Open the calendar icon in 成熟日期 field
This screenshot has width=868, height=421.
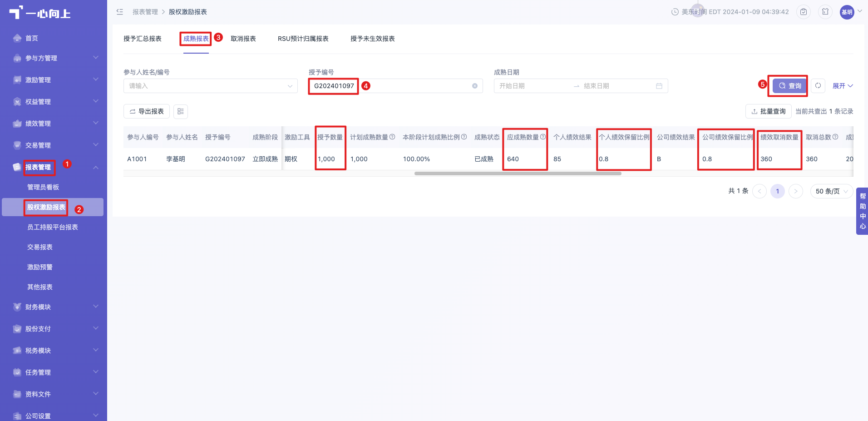(659, 86)
